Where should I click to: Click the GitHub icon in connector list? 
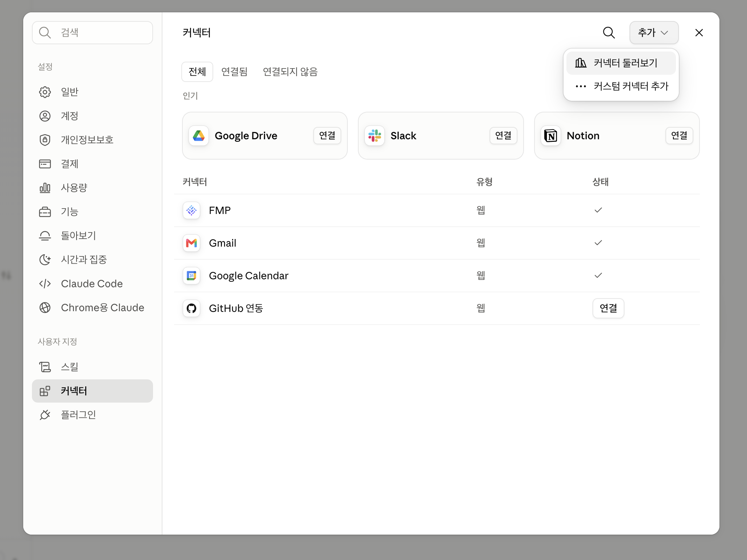(x=191, y=308)
